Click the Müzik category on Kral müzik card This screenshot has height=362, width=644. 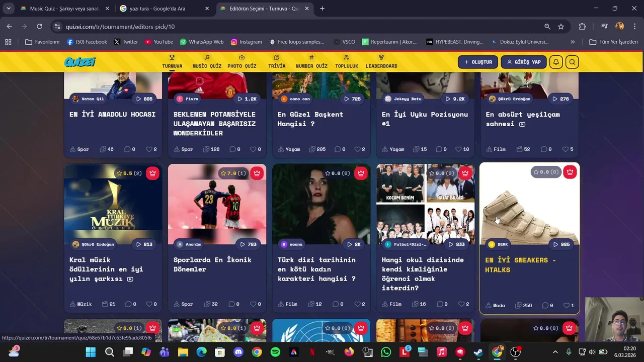pos(80,304)
